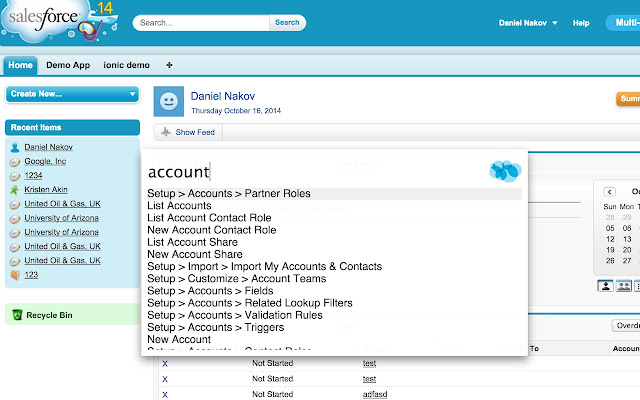
Task: Switch to the Demo App tab
Action: (x=68, y=65)
